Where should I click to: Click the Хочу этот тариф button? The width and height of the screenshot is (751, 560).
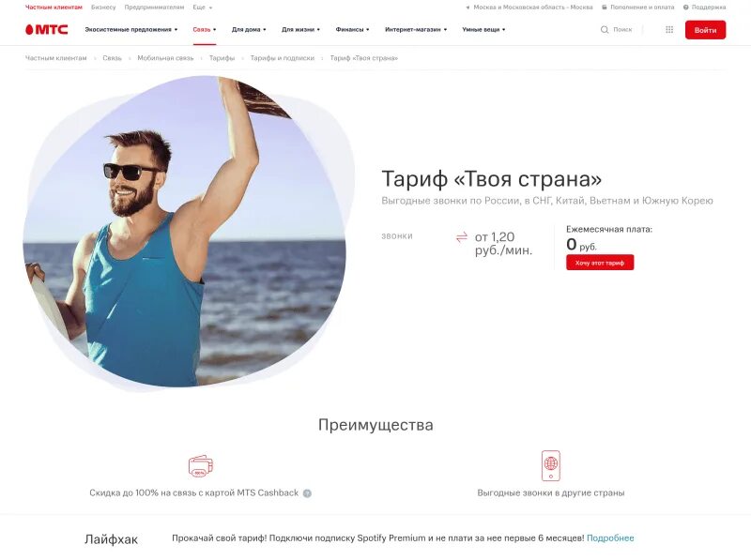[x=600, y=263]
